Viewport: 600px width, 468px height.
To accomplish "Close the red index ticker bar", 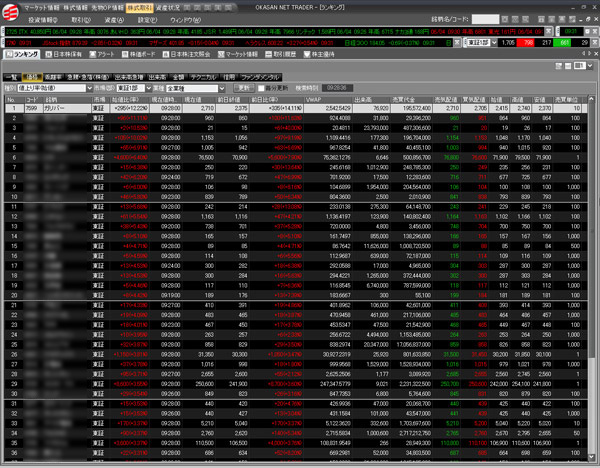I will pos(457,42).
